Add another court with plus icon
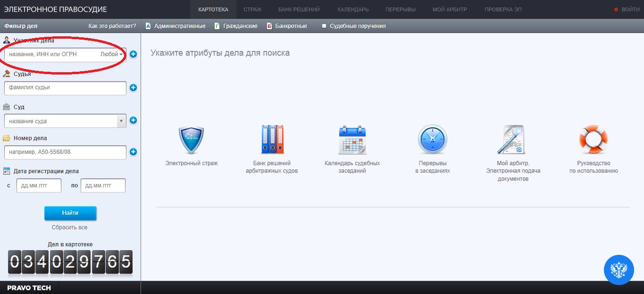 pos(133,120)
